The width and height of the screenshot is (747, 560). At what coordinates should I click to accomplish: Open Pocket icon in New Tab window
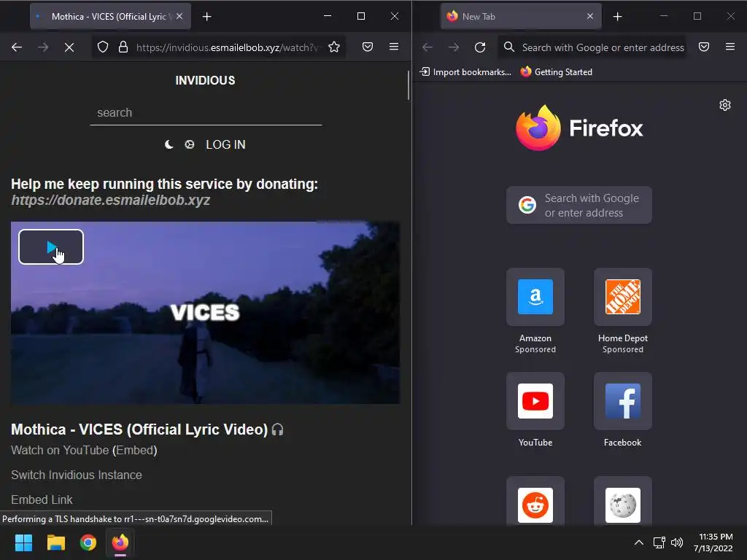[x=704, y=47]
